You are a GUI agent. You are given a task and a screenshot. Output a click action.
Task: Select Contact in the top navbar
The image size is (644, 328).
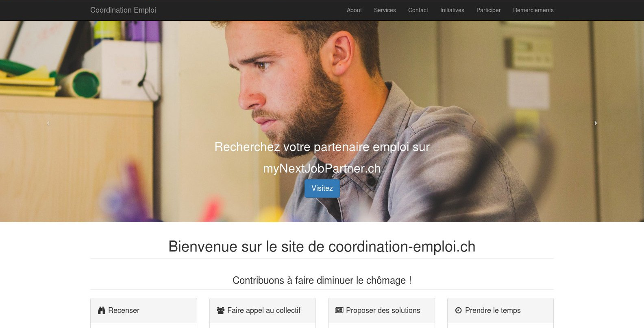point(418,10)
